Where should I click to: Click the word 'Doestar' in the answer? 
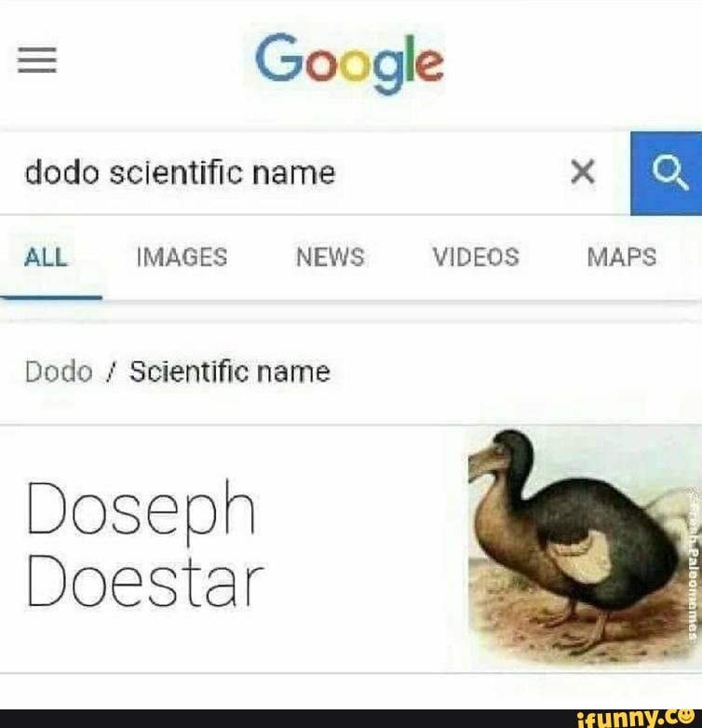click(x=145, y=586)
